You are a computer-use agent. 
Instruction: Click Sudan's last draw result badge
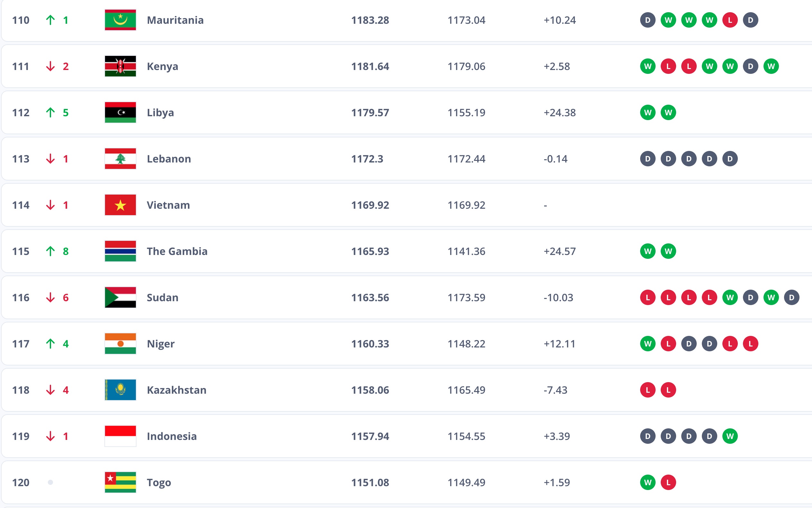791,297
